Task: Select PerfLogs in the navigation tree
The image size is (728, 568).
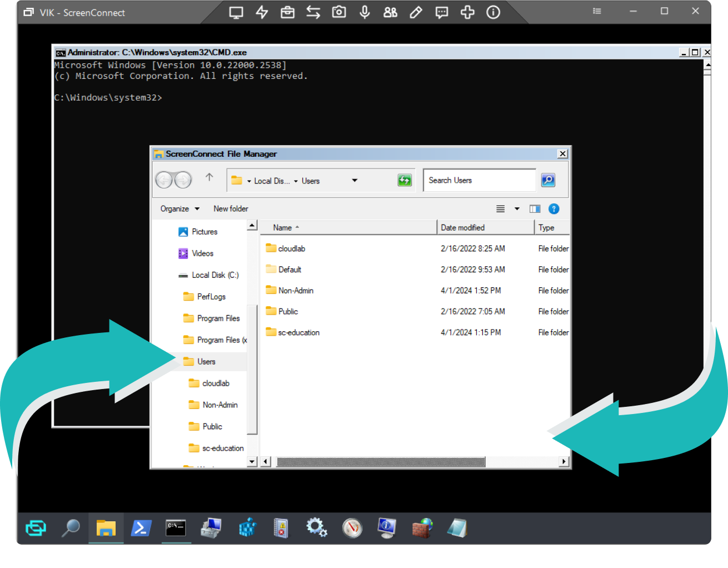Action: tap(205, 297)
